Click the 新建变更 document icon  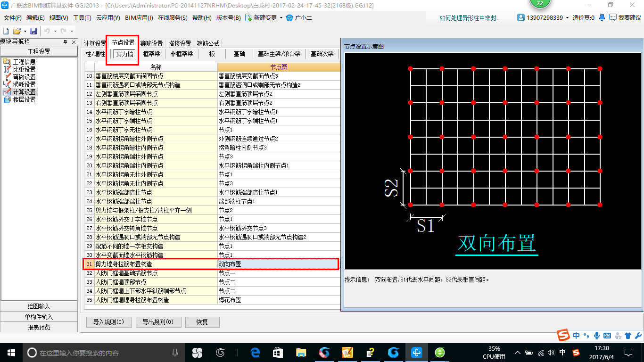tap(248, 18)
